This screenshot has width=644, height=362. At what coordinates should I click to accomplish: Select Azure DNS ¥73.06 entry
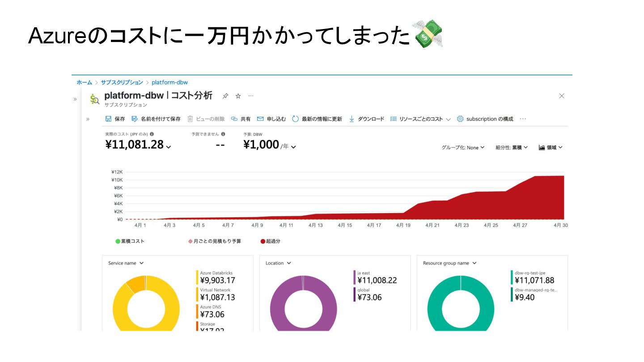[x=210, y=311]
